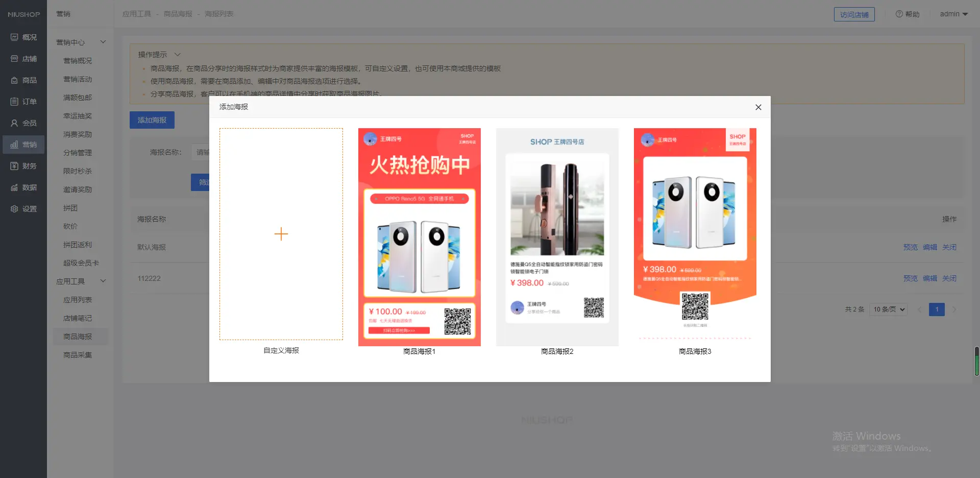Viewport: 980px width, 478px height.
Task: Click the plus icon to create custom poster
Action: click(x=281, y=234)
